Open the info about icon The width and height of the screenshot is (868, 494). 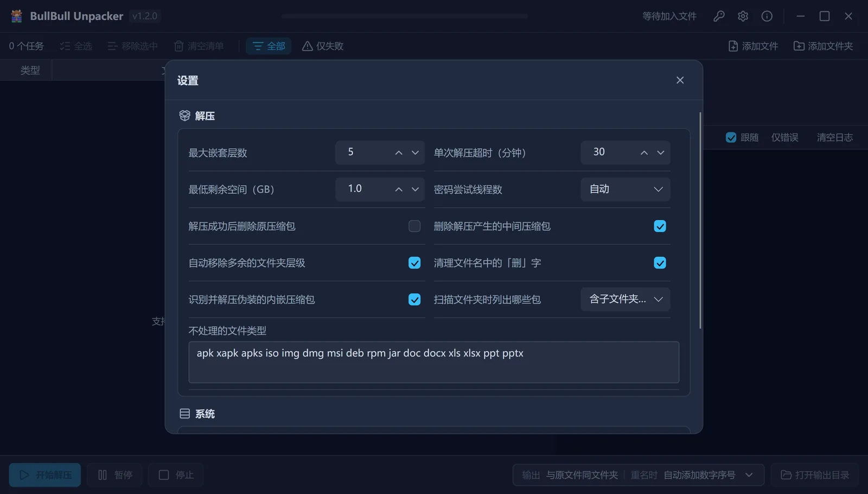coord(767,16)
